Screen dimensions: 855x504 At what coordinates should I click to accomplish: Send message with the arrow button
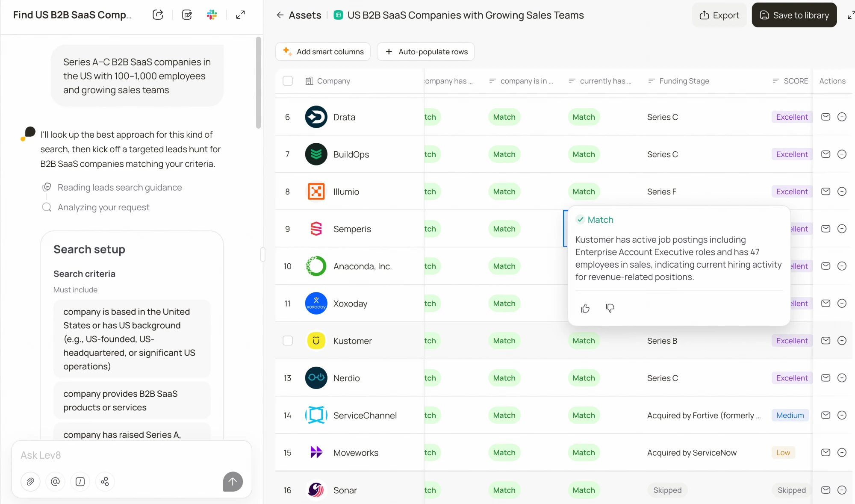[x=233, y=482]
